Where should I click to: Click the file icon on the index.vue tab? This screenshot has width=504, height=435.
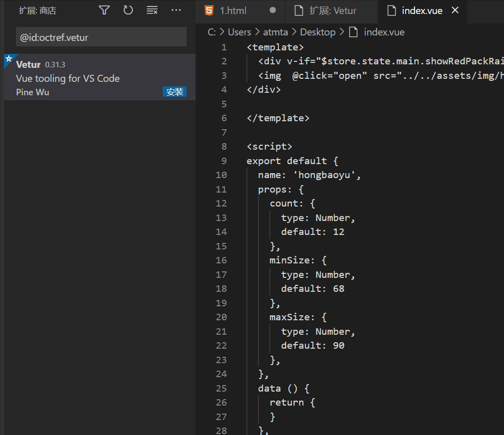coord(392,10)
